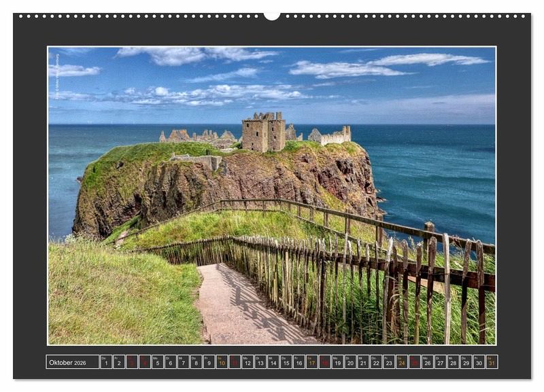Pick day 16 in the date strip
The width and height of the screenshot is (544, 392).
point(299,362)
